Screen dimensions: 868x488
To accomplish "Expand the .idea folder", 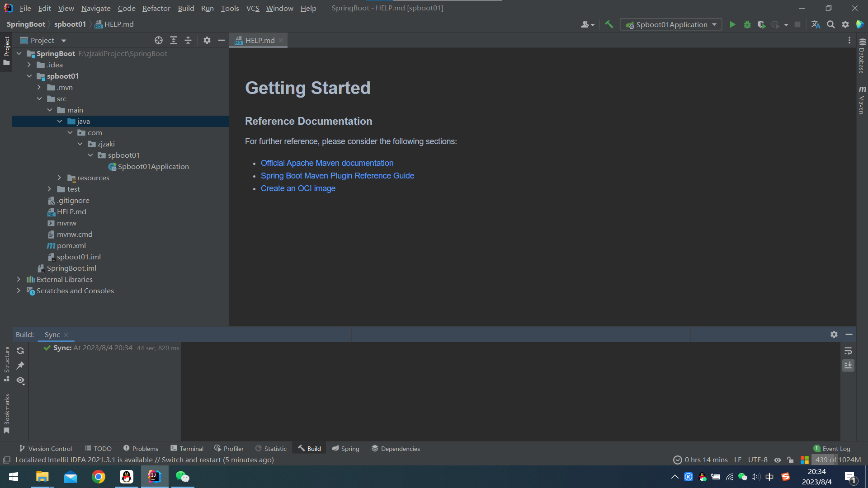I will coord(29,65).
